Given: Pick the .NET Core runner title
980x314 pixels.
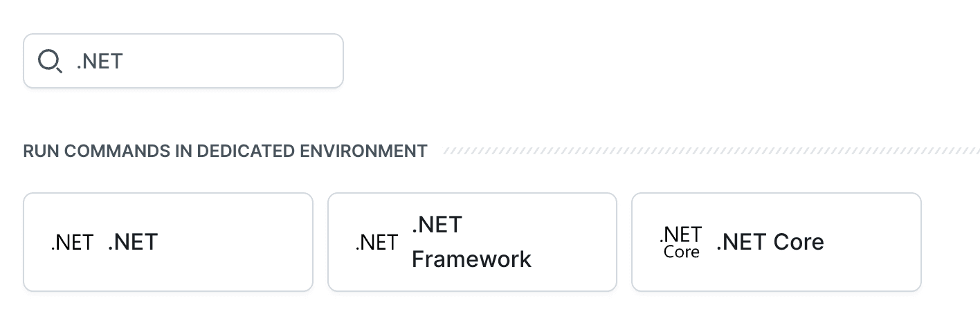Looking at the screenshot, I should [770, 242].
